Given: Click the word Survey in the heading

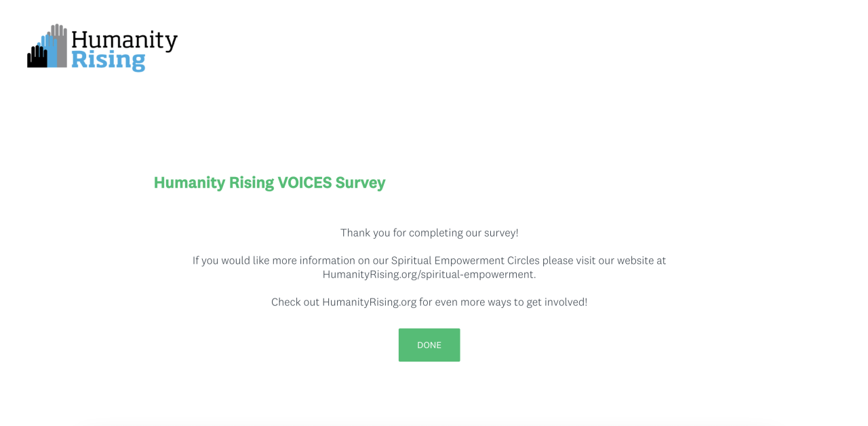Looking at the screenshot, I should coord(360,182).
